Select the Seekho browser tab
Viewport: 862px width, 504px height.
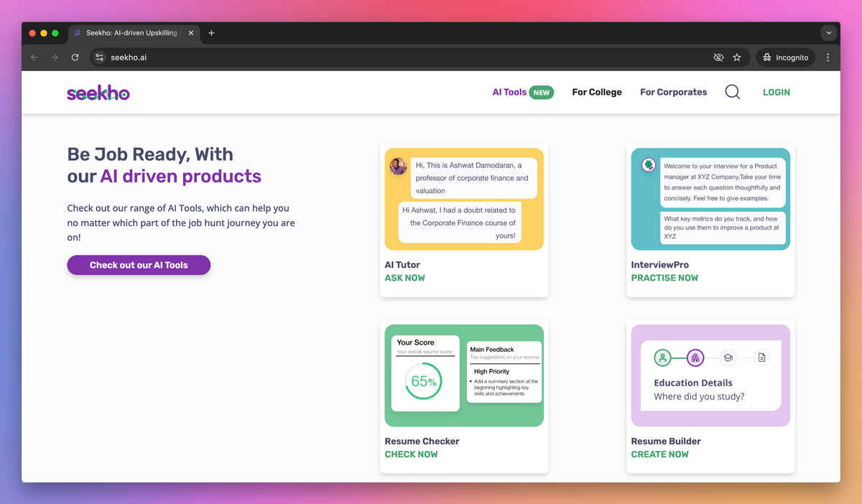coord(134,33)
